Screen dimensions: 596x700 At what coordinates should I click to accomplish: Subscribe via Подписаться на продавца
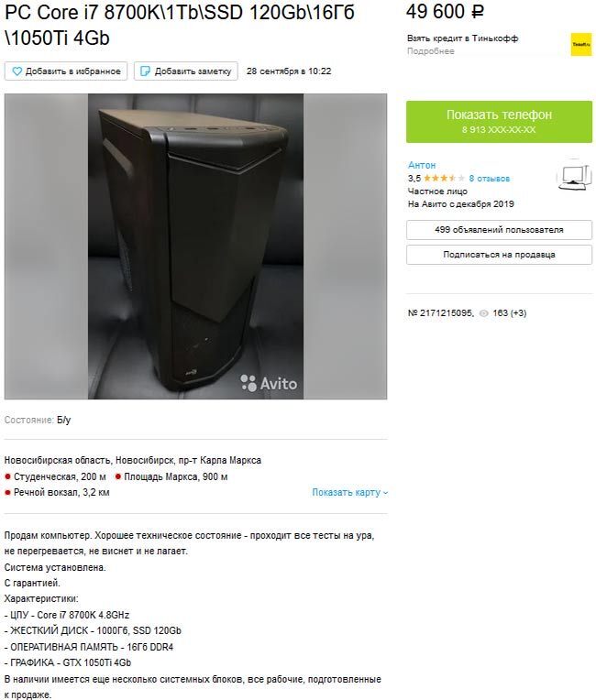point(499,255)
